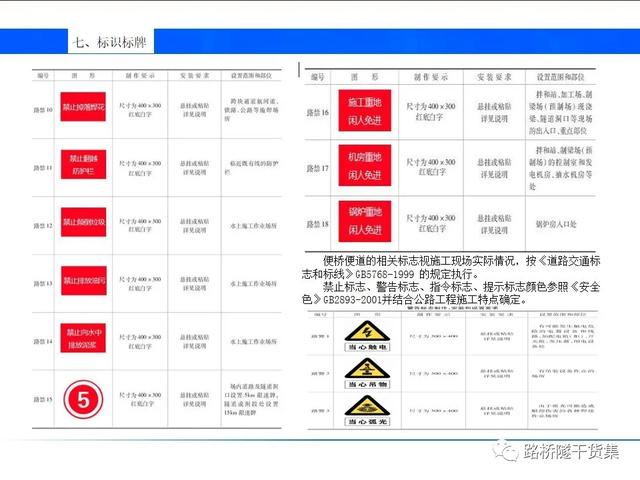The width and height of the screenshot is (640, 480).
Task: Select the circular speed limit 5 sign
Action: tap(85, 400)
